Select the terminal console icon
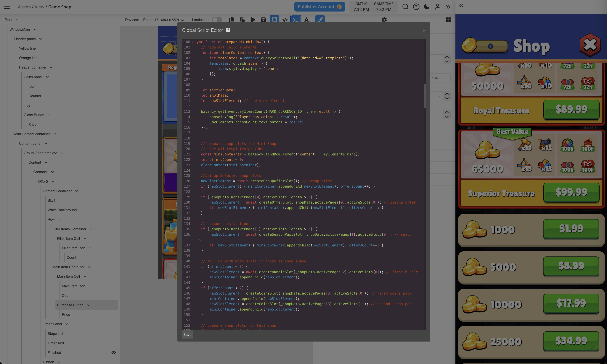The width and height of the screenshot is (607, 364). pyautogui.click(x=296, y=20)
